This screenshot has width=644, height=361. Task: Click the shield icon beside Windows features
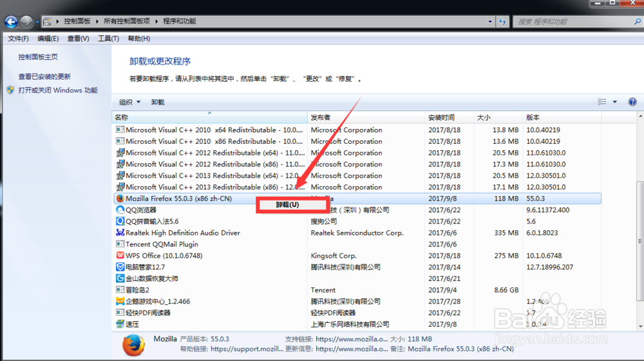pyautogui.click(x=11, y=90)
